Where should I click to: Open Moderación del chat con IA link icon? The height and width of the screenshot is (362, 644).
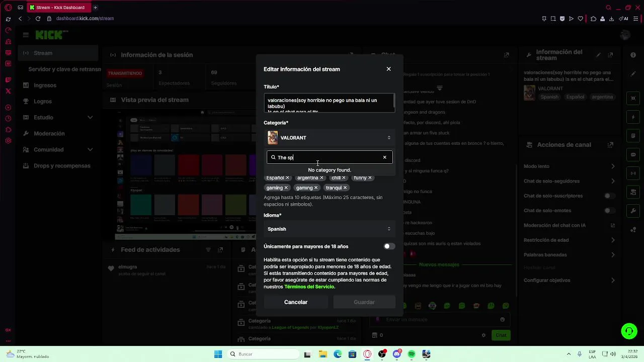pyautogui.click(x=613, y=225)
